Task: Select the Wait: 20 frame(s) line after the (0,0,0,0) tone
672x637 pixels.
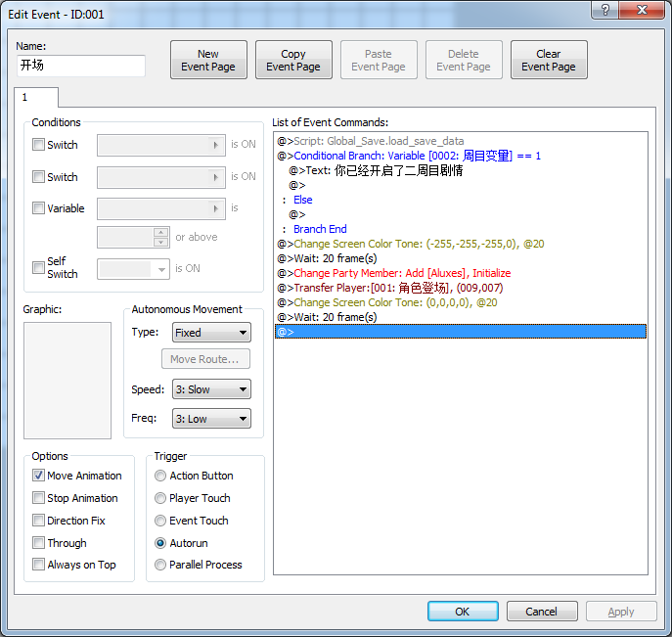Action: point(461,317)
